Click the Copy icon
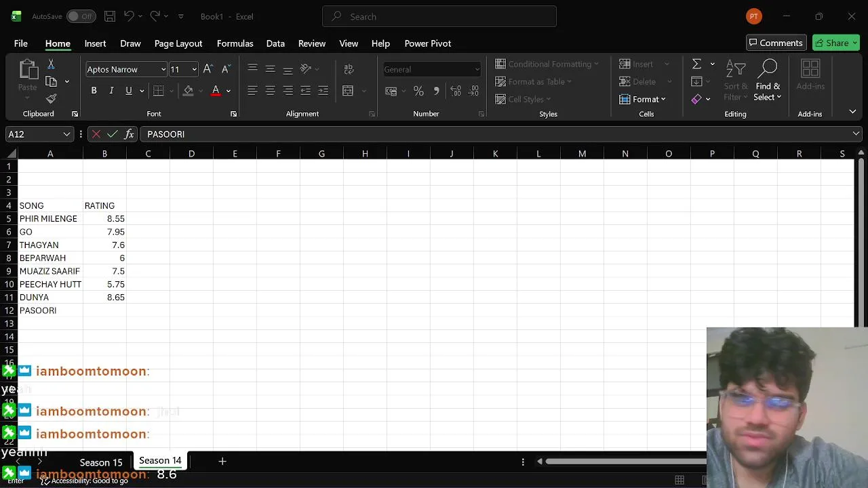Viewport: 868px width, 488px height. pyautogui.click(x=51, y=81)
